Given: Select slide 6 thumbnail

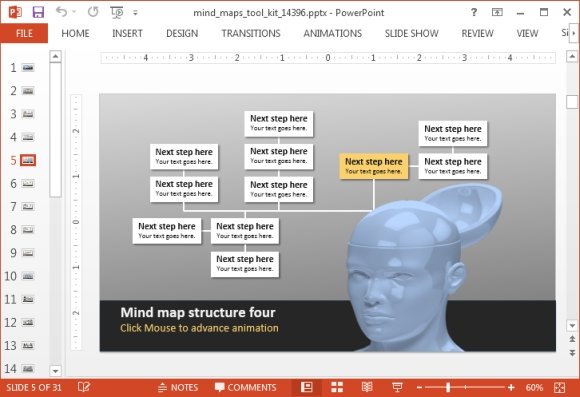Looking at the screenshot, I should pyautogui.click(x=28, y=184).
